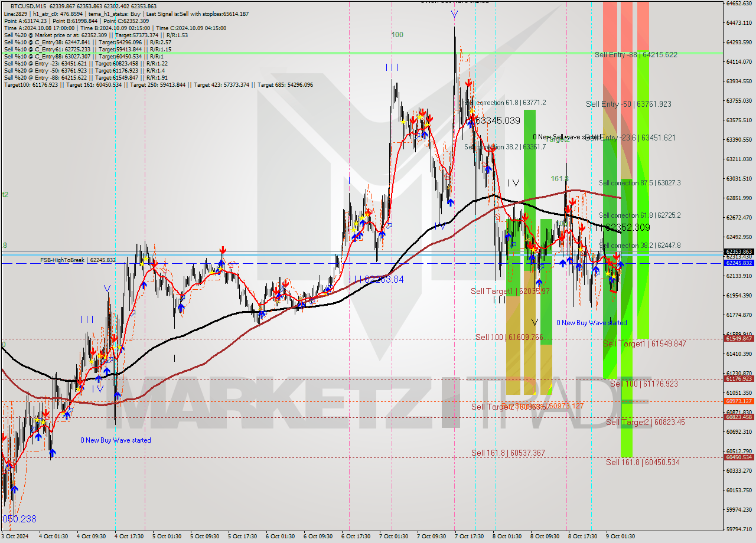Click the 'Sell Entry -50 | 63761.923' label
The width and height of the screenshot is (756, 543).
628,104
